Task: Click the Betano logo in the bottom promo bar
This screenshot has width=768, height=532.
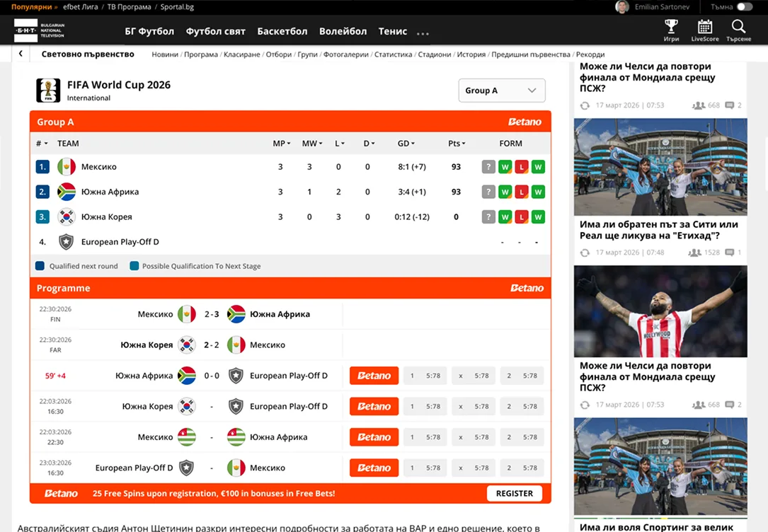Action: (61, 493)
